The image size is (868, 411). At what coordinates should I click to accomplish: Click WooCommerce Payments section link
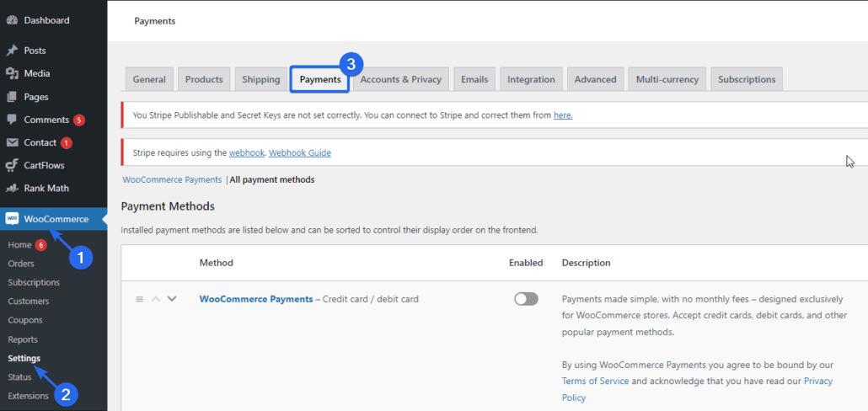(x=172, y=179)
